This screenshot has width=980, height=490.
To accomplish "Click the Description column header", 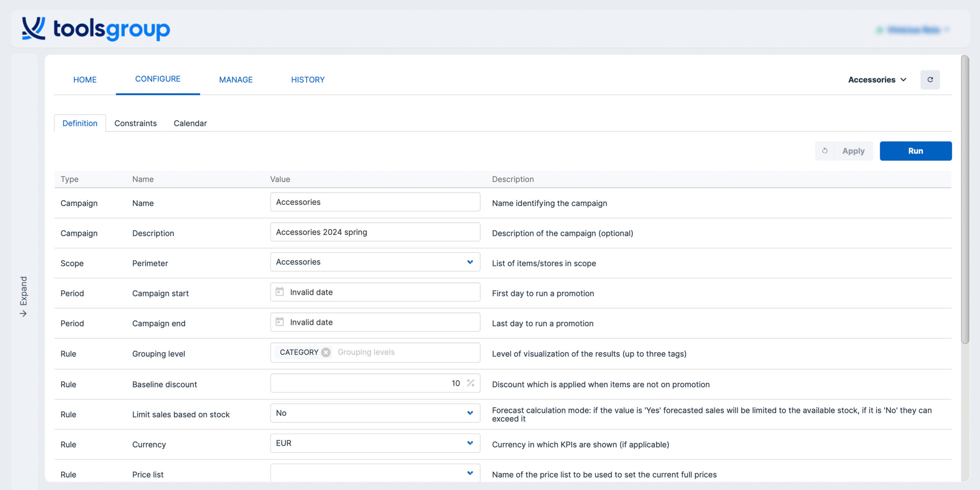I will coord(513,179).
